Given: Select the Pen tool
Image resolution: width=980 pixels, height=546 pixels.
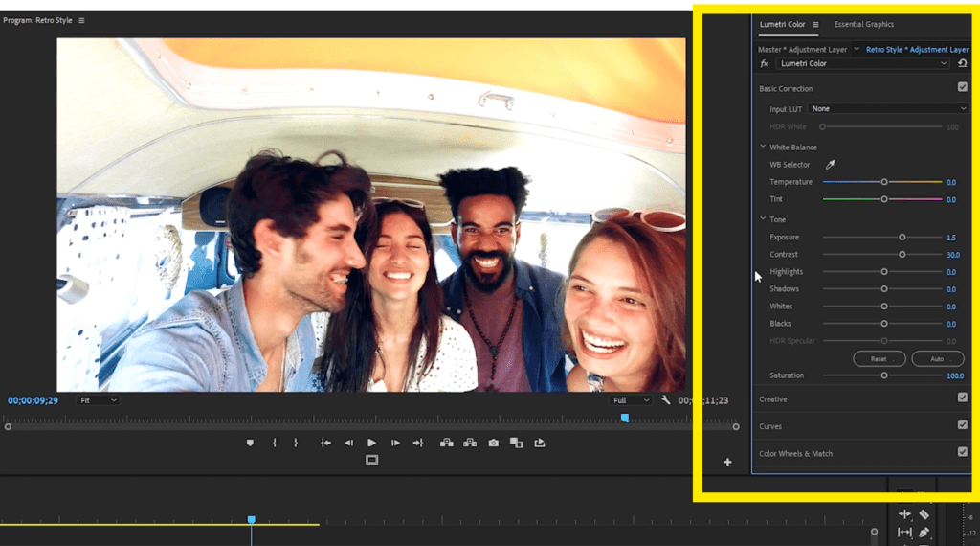Looking at the screenshot, I should click(924, 533).
